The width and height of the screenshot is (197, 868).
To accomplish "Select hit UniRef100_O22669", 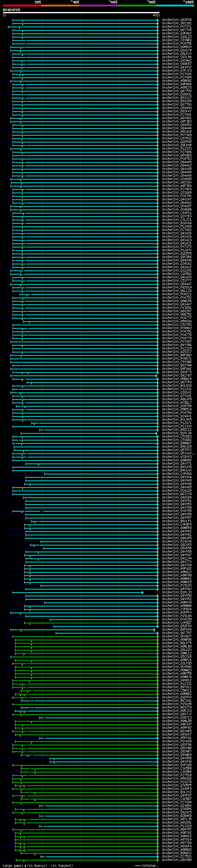I will coord(177,192).
